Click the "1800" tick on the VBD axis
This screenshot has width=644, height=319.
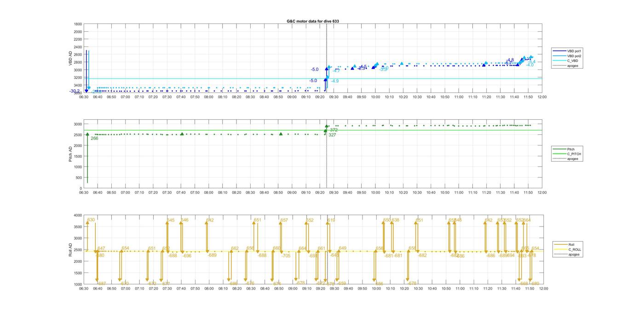[78, 24]
